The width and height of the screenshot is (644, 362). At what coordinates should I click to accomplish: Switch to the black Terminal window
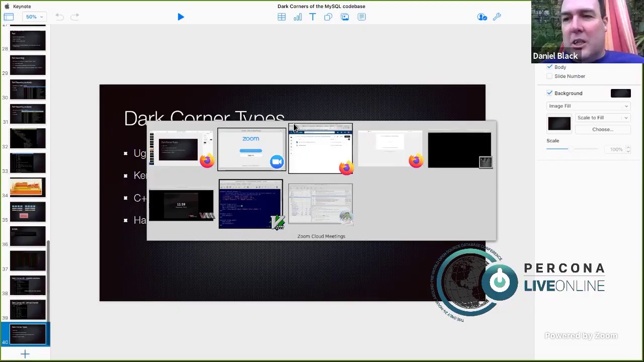point(459,150)
